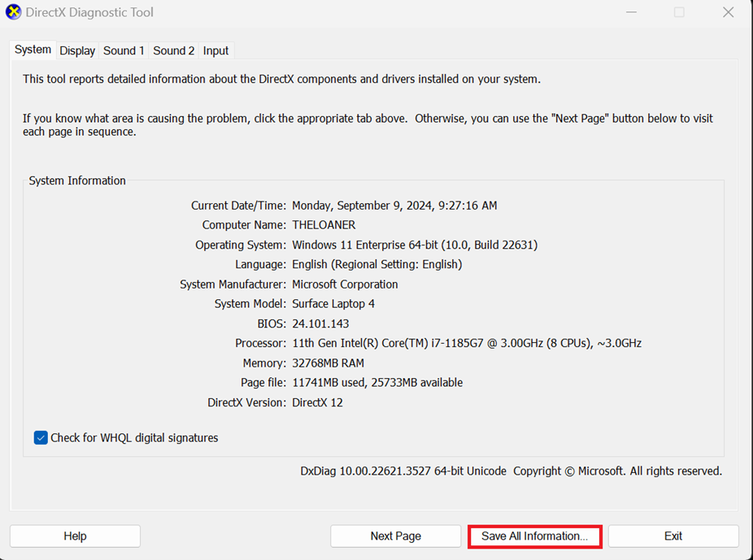753x560 pixels.
Task: Click the title bar text
Action: pyautogui.click(x=89, y=12)
